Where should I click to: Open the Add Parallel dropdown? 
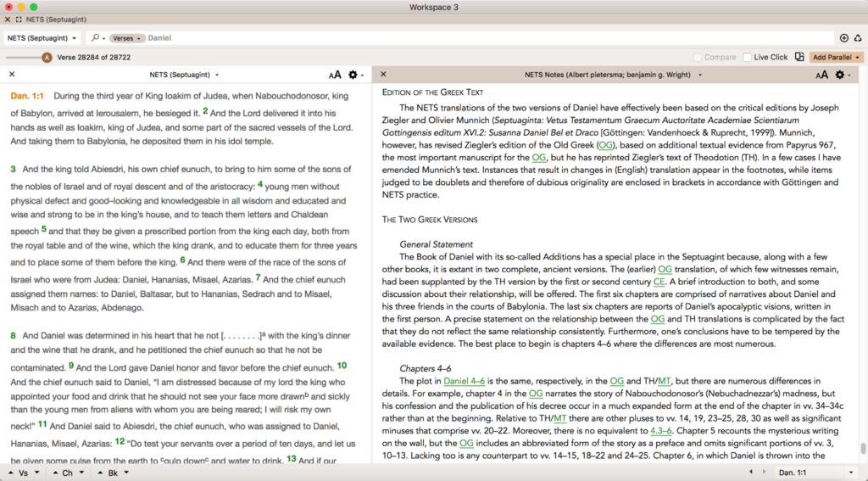click(836, 57)
